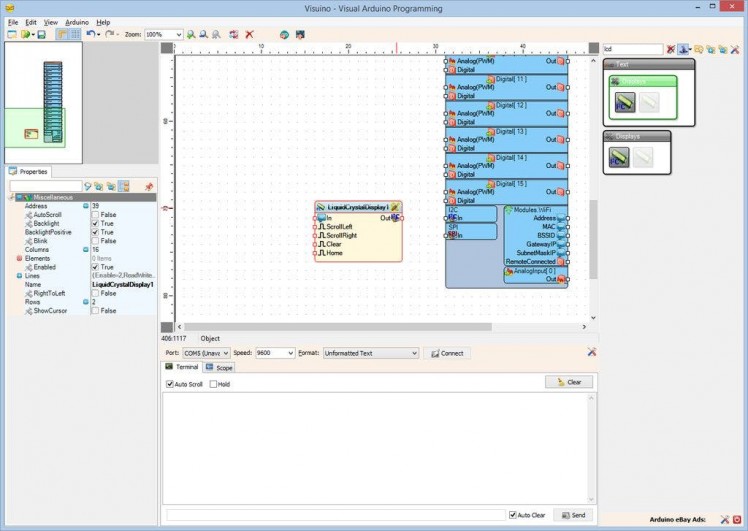Uncheck the Backlight property checkbox

click(95, 223)
